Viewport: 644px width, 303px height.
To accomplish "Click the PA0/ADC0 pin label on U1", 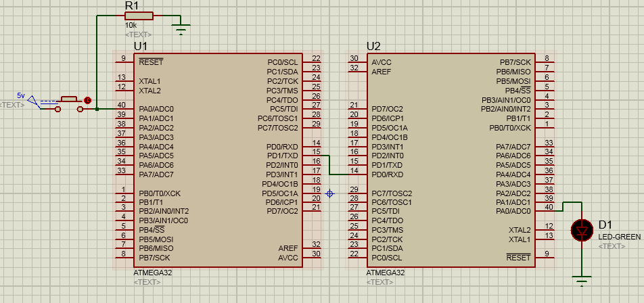I will pos(156,109).
